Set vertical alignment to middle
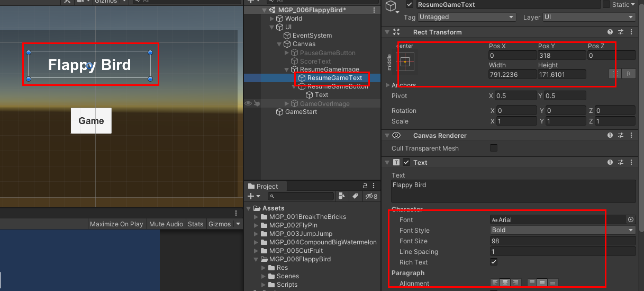This screenshot has width=644, height=291. click(x=542, y=283)
